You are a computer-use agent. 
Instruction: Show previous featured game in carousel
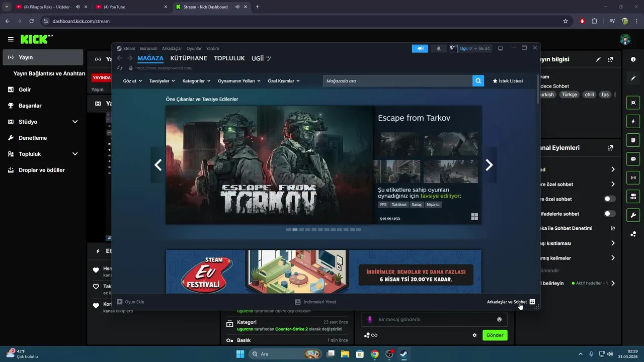click(158, 165)
